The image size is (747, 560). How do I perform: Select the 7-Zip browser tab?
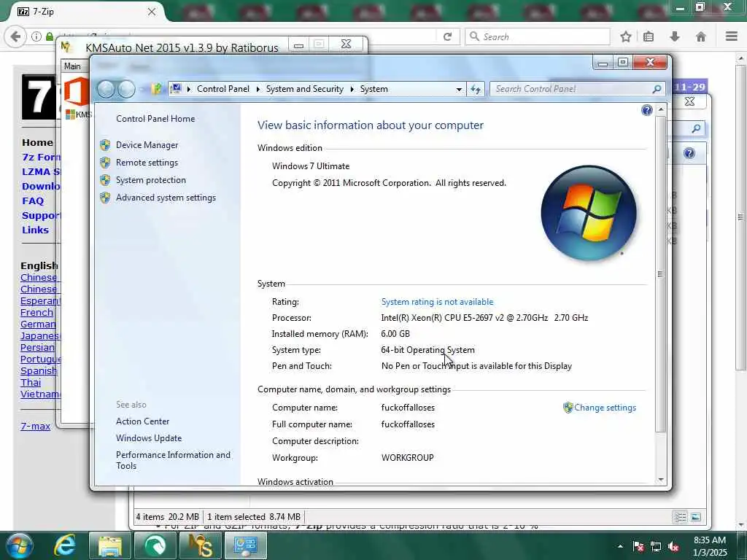point(85,12)
